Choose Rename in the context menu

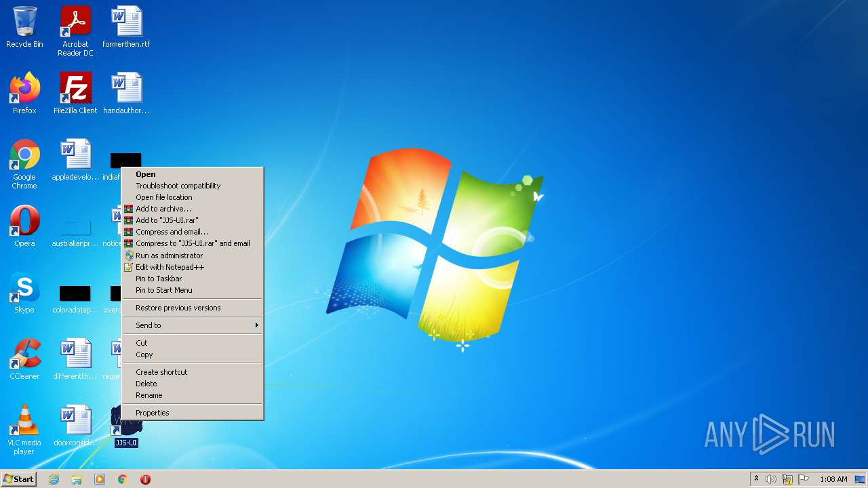click(193, 395)
